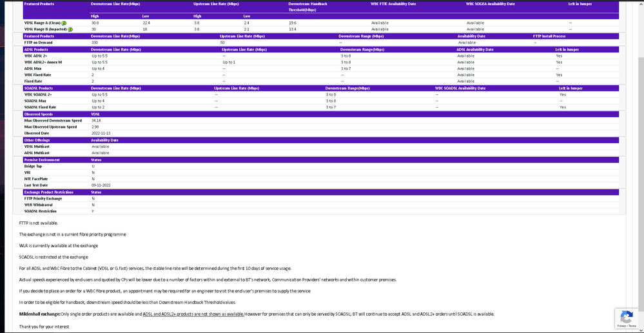The height and width of the screenshot is (333, 644).
Task: Select the "ADSL Max" row label
Action: [33, 68]
